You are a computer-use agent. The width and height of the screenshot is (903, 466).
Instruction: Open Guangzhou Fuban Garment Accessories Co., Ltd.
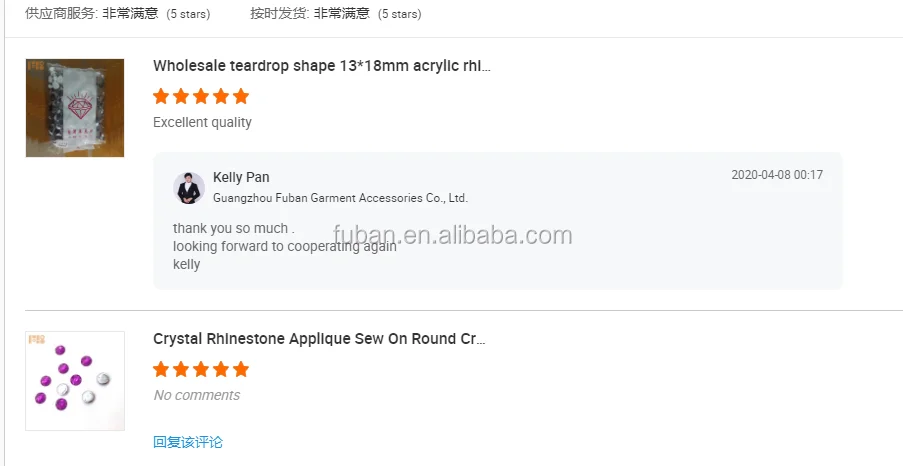point(340,198)
